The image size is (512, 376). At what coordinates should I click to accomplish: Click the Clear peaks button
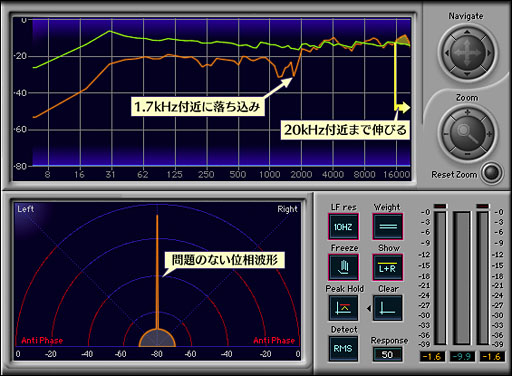(x=388, y=308)
